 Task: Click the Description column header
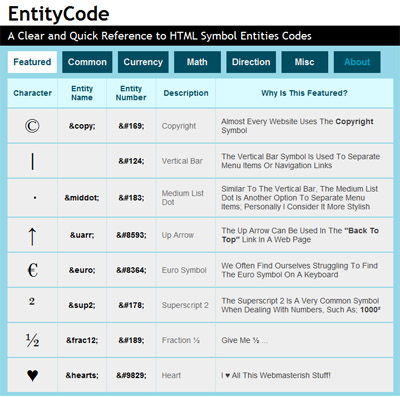tap(186, 93)
